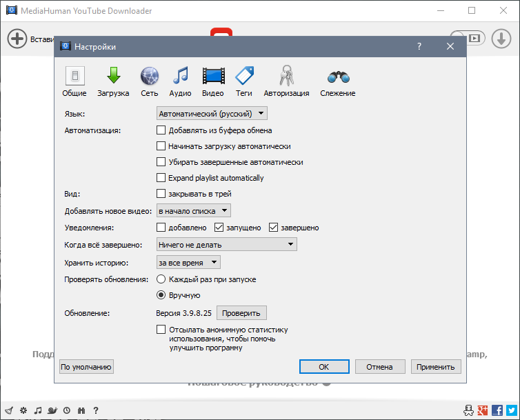The height and width of the screenshot is (420, 520).
Task: Open history via clock icon
Action: [x=67, y=410]
